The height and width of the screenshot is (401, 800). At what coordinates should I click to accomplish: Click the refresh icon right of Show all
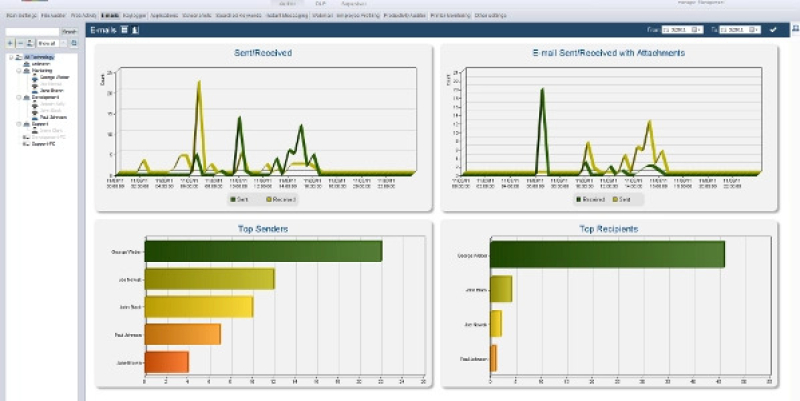pyautogui.click(x=73, y=43)
